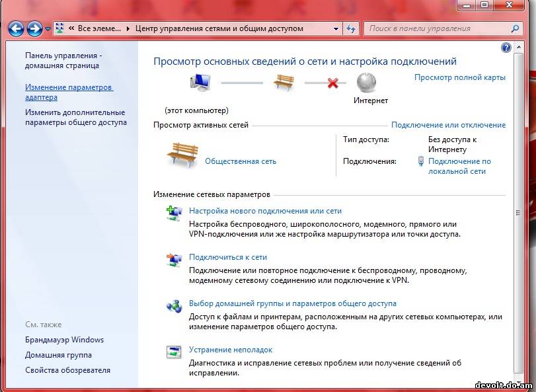The width and height of the screenshot is (536, 392).
Task: Expand the breadcrumb arrow after Все элементы
Action: click(x=128, y=28)
